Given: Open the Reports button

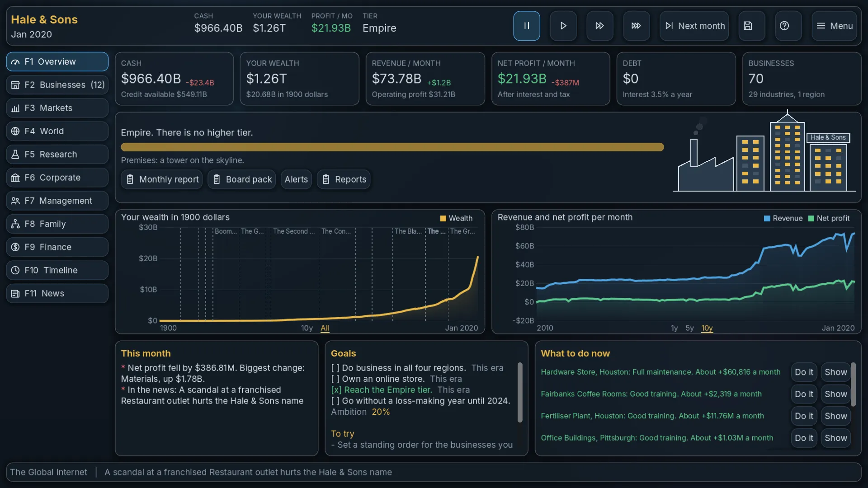Looking at the screenshot, I should tap(344, 179).
